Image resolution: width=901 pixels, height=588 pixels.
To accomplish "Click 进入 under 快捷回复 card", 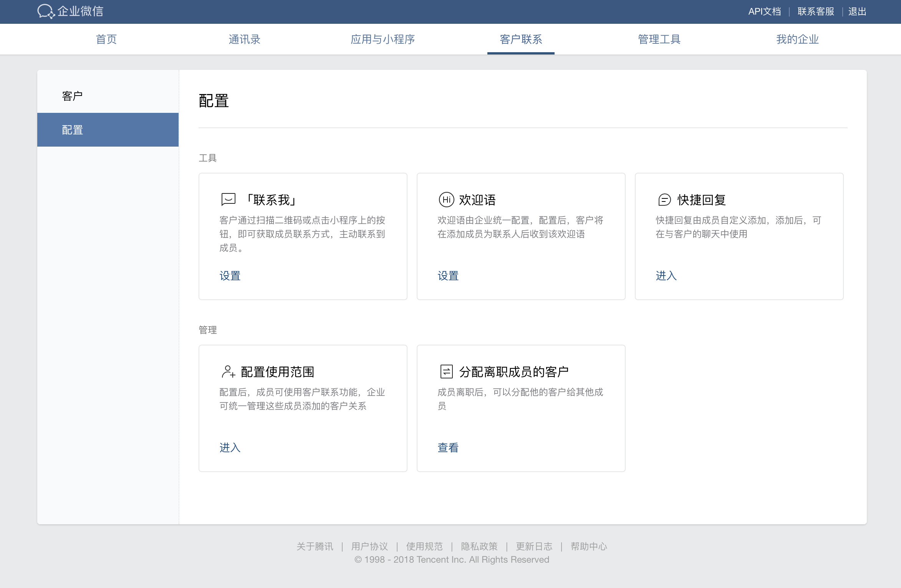I will pyautogui.click(x=666, y=276).
